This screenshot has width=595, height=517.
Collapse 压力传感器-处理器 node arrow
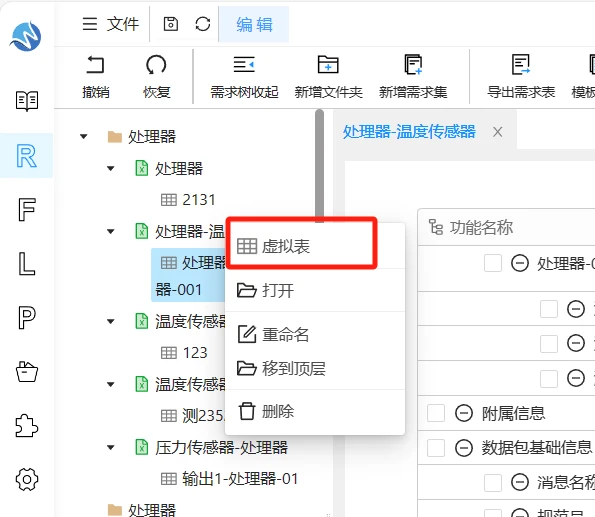(x=110, y=448)
